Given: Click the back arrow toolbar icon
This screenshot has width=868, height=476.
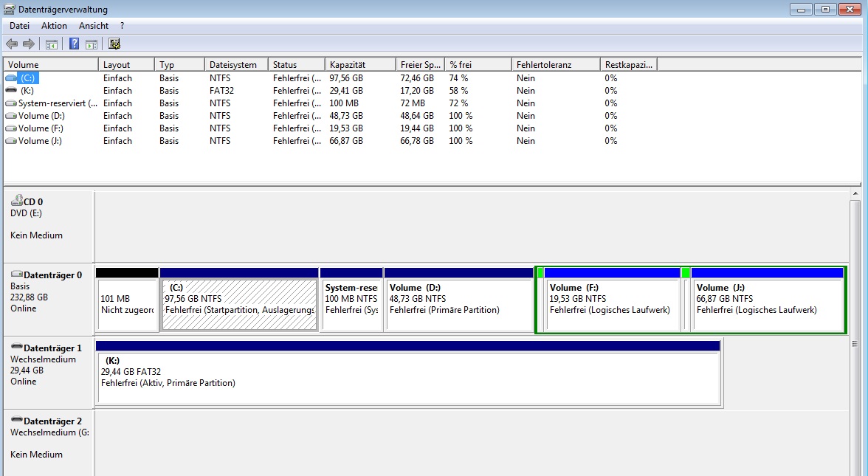Looking at the screenshot, I should 12,44.
